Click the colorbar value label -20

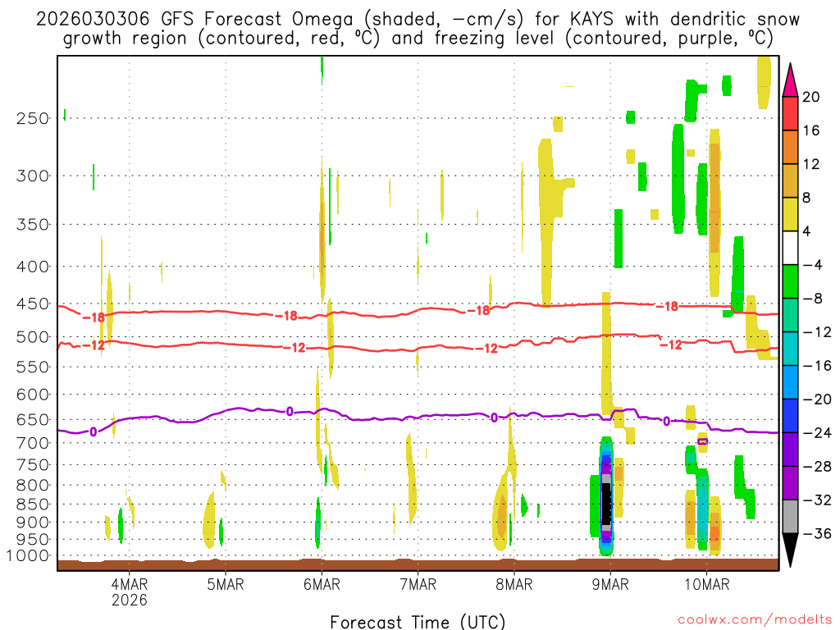click(x=816, y=399)
